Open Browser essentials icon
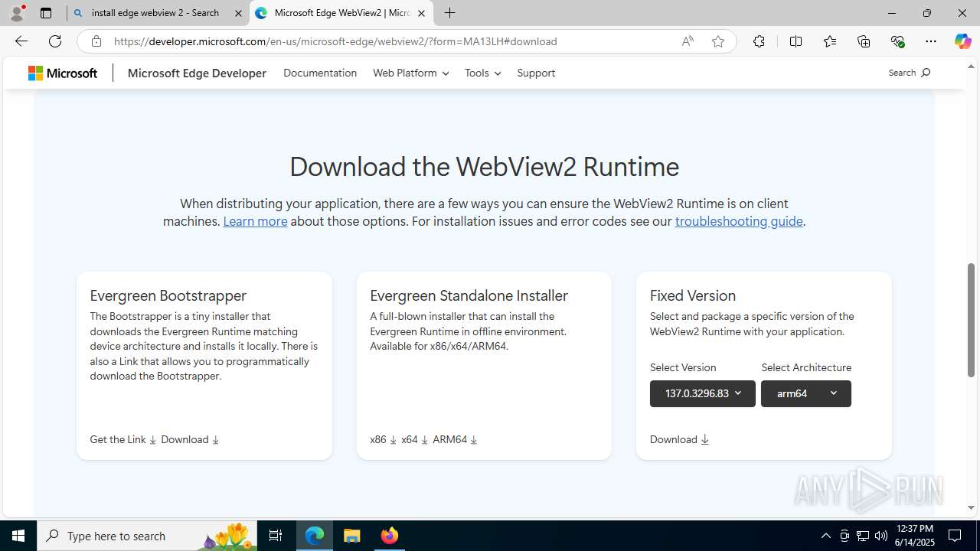Image resolution: width=980 pixels, height=551 pixels. coord(897,41)
